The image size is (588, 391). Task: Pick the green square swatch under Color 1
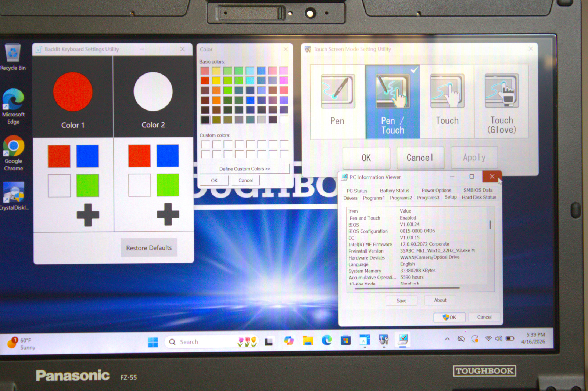click(x=87, y=185)
